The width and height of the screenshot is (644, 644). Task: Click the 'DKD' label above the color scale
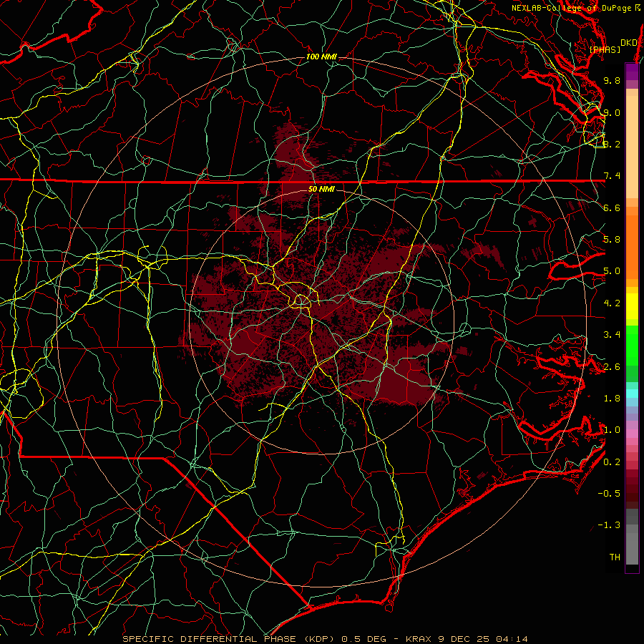629,43
